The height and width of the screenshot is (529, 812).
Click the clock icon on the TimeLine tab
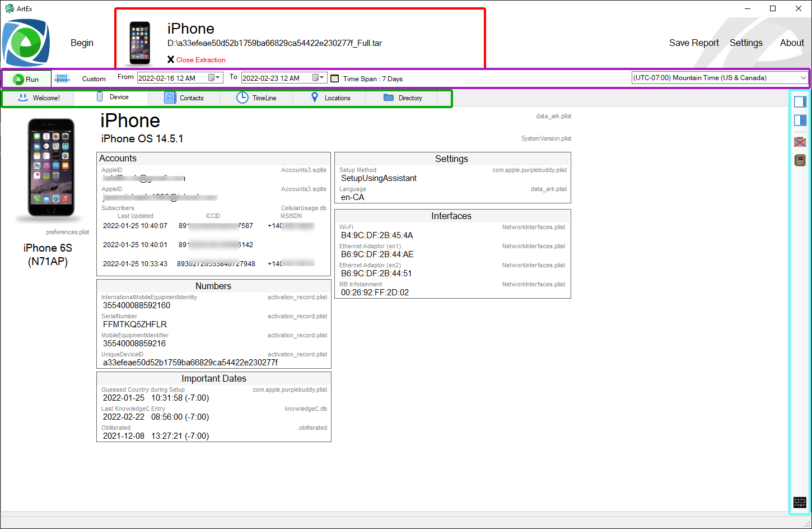pyautogui.click(x=242, y=98)
